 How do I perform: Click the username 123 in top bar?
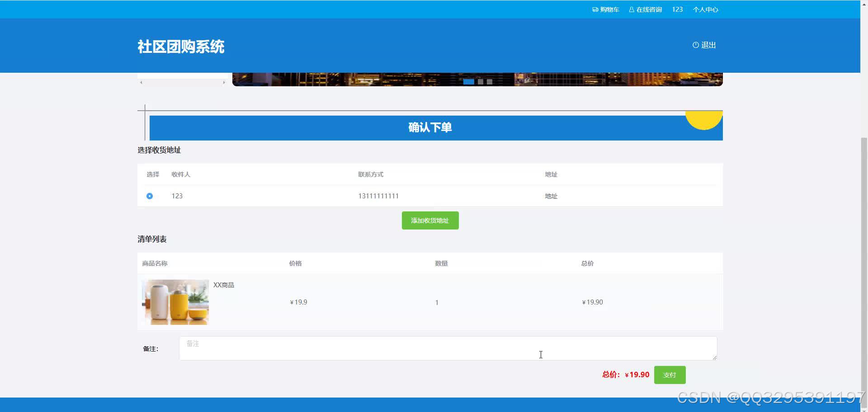(x=677, y=9)
